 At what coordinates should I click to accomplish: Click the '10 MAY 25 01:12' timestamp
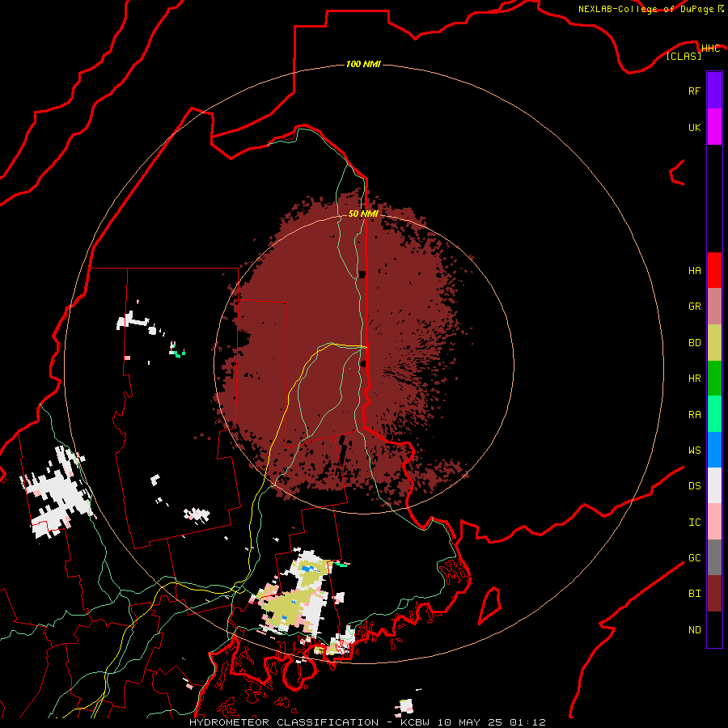(491, 722)
